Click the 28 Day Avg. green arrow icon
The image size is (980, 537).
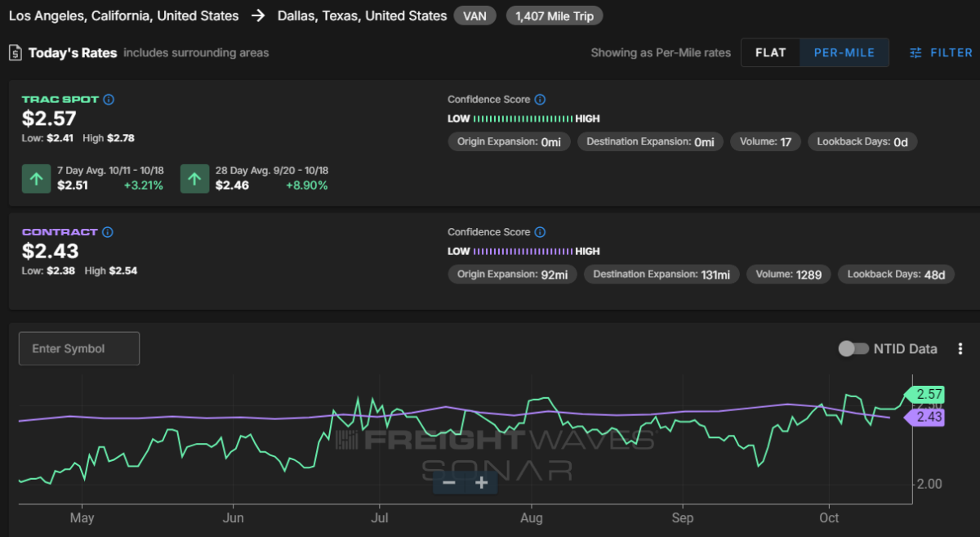(194, 178)
